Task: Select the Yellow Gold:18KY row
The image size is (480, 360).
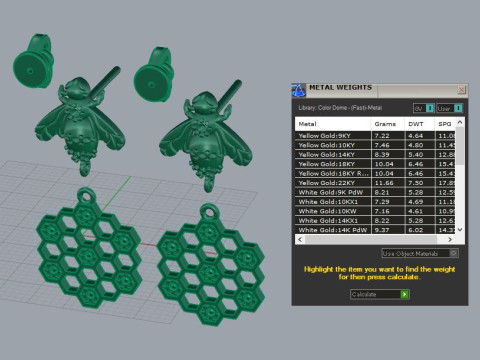Action: pos(375,164)
